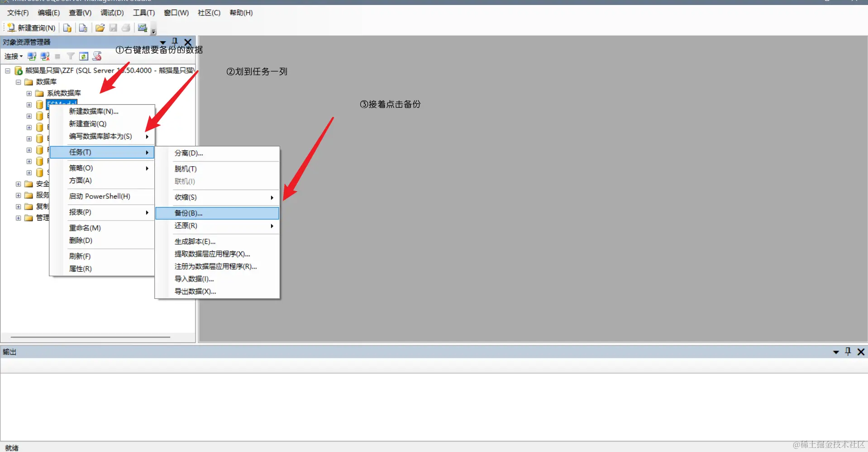This screenshot has width=868, height=452.
Task: Select the 系统数据库 tree item
Action: click(x=64, y=93)
